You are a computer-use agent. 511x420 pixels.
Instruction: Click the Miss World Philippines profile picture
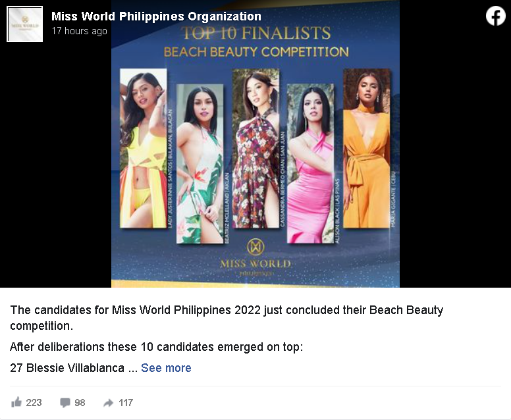(x=25, y=24)
